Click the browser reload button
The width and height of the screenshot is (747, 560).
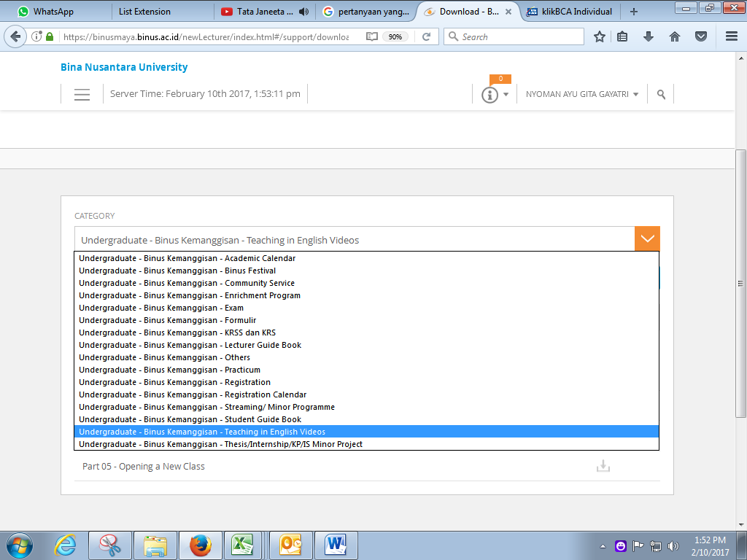(427, 36)
